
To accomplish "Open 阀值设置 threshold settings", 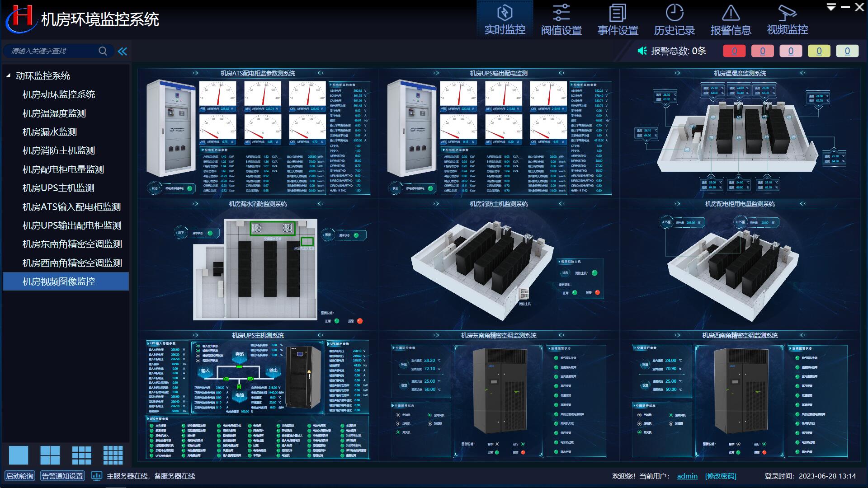I will click(561, 19).
